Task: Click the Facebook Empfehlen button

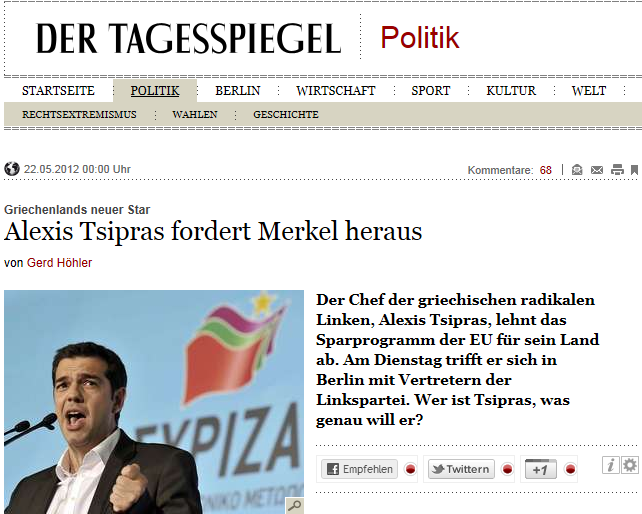Action: pos(359,469)
